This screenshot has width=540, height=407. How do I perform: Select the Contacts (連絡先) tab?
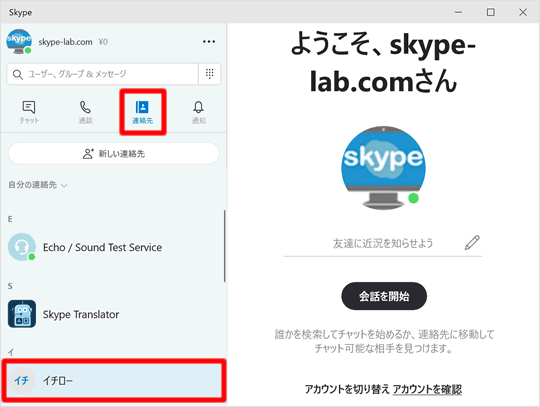coord(142,112)
